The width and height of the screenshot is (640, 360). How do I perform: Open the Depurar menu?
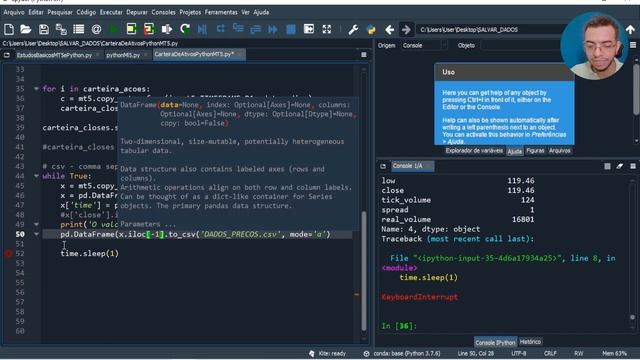[137, 12]
